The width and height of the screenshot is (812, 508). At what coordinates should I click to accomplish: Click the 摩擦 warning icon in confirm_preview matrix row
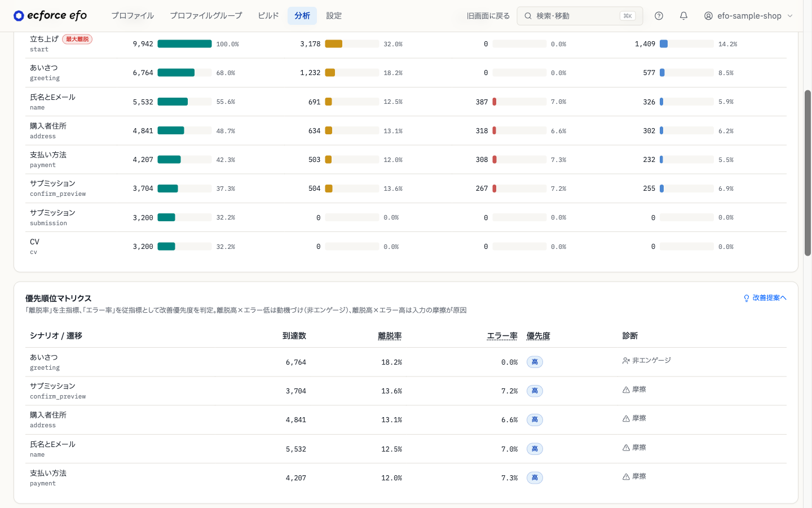coord(626,389)
